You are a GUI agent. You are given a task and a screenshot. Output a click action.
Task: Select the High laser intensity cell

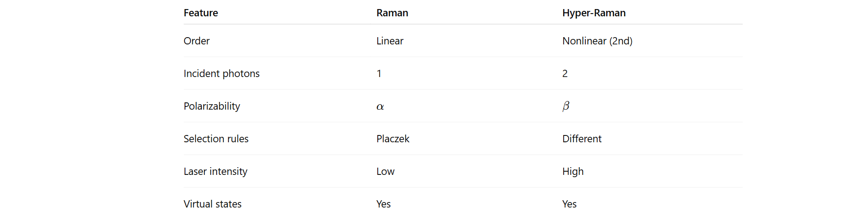(x=573, y=172)
